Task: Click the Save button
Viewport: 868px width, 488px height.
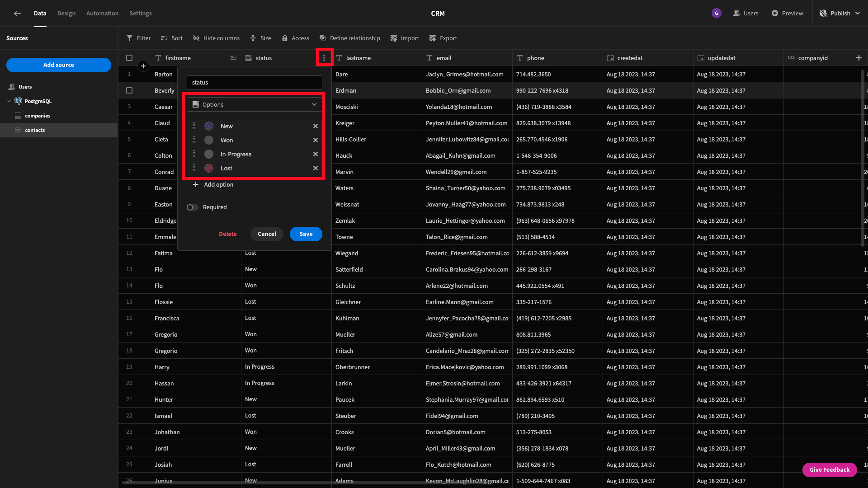Action: pos(306,234)
